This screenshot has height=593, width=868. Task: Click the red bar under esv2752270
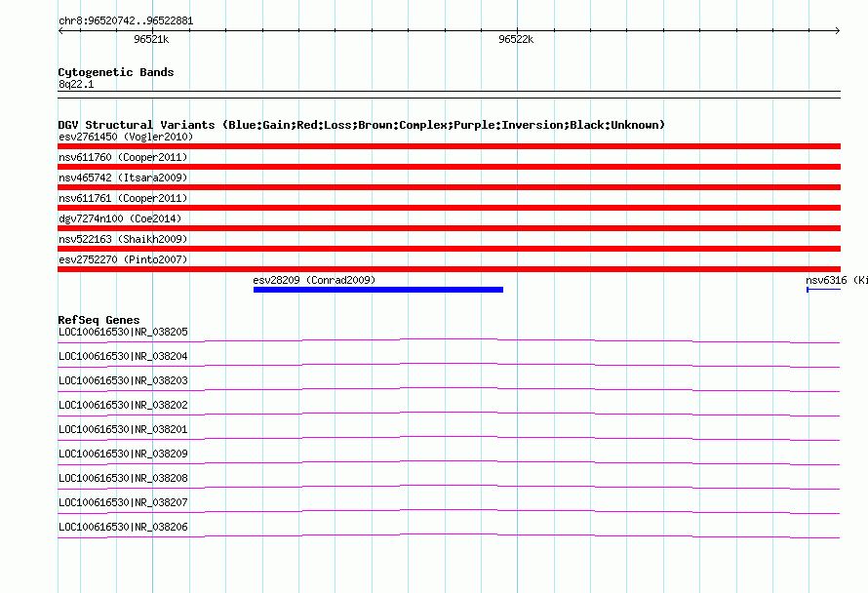[x=449, y=269]
